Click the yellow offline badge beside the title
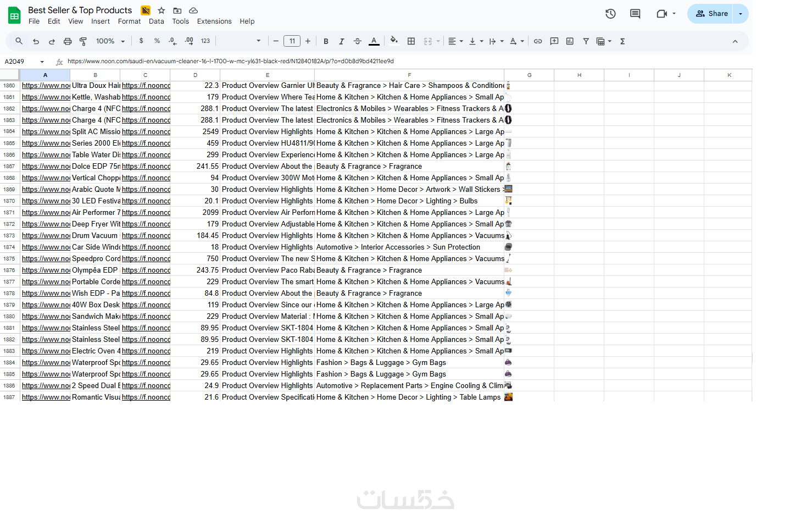 pos(146,10)
